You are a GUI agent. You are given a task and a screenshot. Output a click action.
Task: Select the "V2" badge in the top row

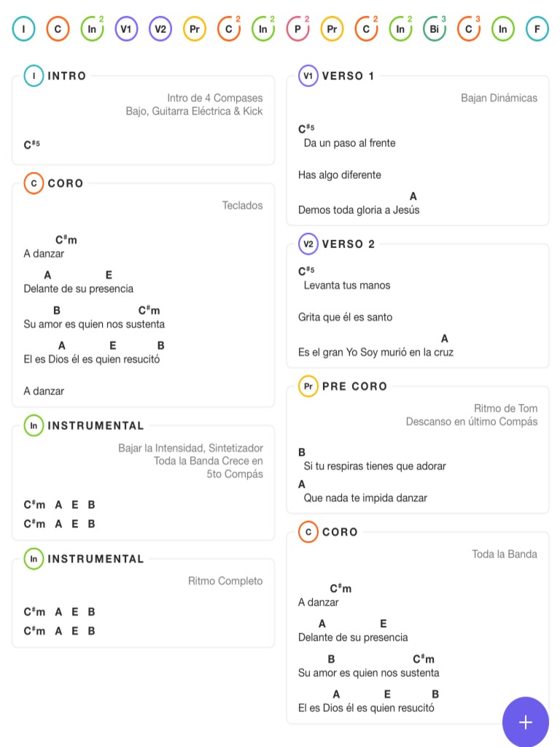160,29
